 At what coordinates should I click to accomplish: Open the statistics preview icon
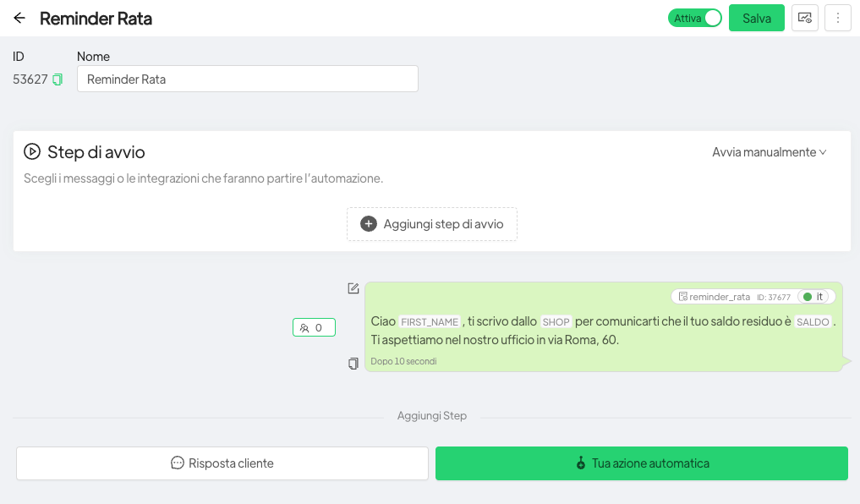[804, 18]
